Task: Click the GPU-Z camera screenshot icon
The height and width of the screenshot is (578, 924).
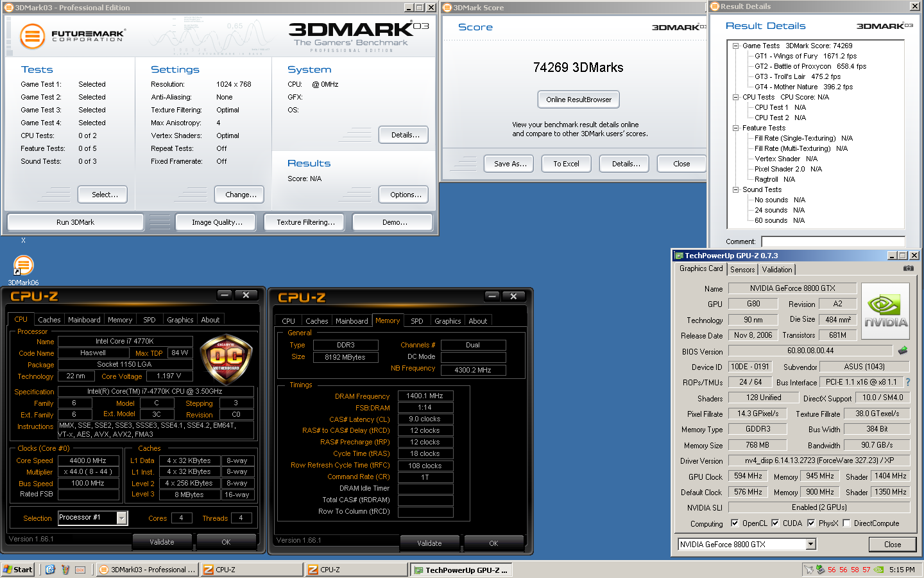Action: [x=908, y=268]
